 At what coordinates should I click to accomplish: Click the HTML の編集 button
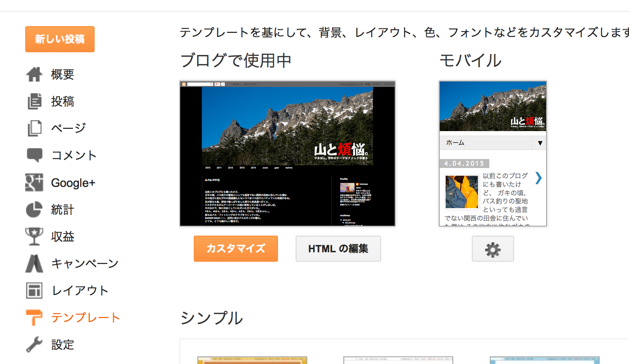(338, 249)
